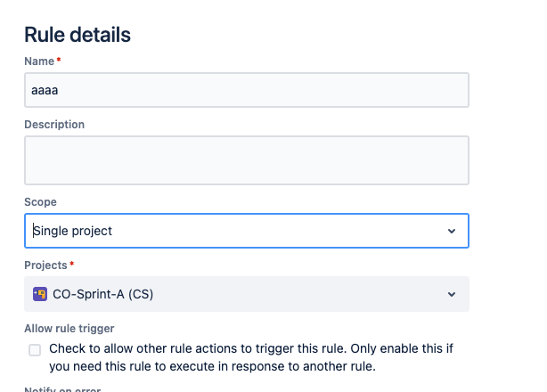Toggle via the 'Check to allow other rule actions' text
The height and width of the screenshot is (392, 547).
point(251,357)
